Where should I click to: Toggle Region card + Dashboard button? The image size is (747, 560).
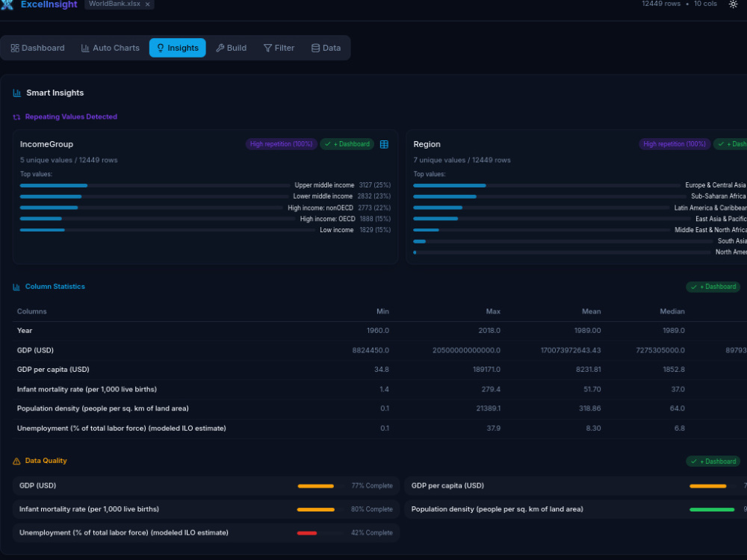(731, 144)
